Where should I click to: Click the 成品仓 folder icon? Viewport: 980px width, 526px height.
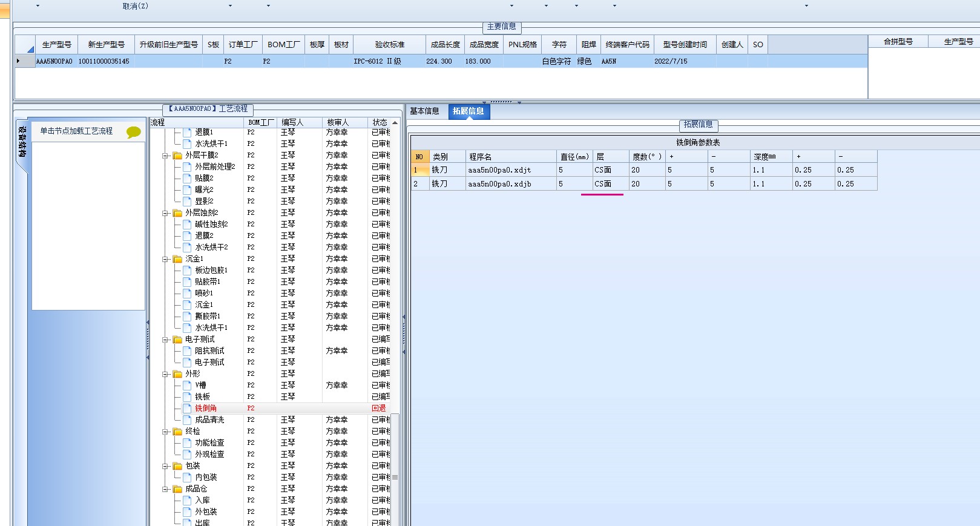[177, 489]
